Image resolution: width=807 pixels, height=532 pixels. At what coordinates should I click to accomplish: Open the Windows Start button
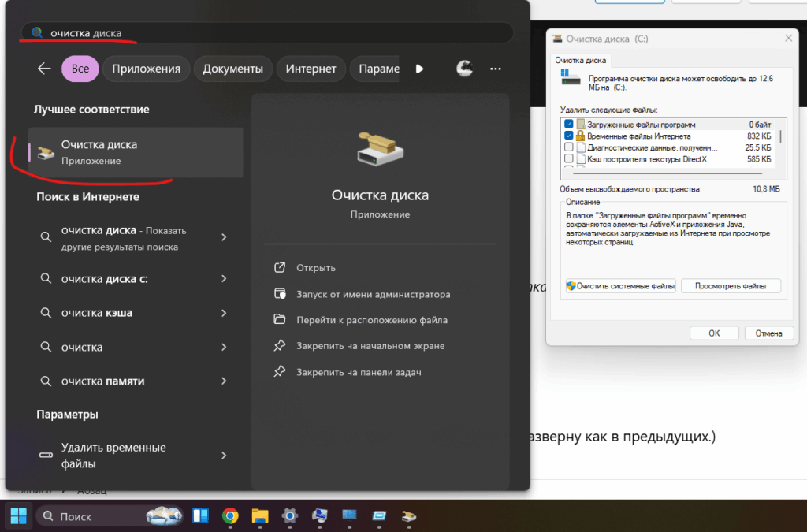tap(19, 516)
